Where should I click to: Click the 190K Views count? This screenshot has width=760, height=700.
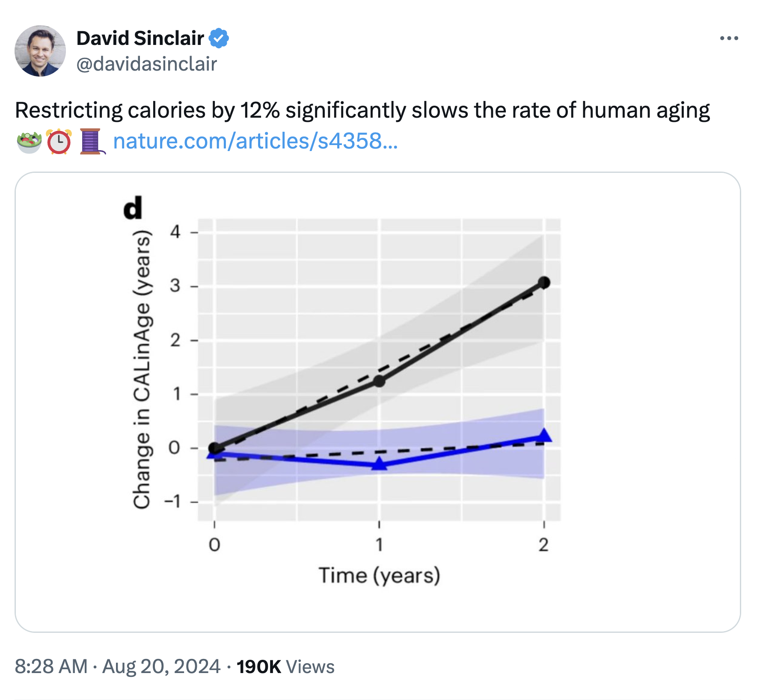coord(285,667)
